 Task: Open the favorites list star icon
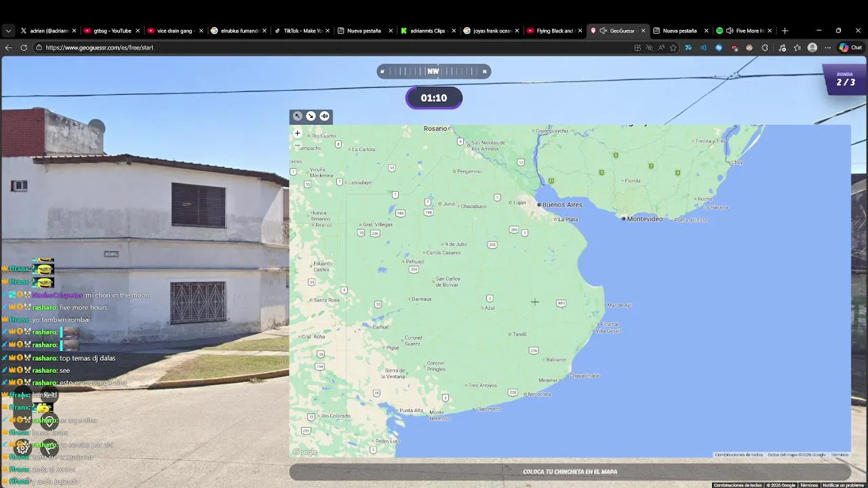point(797,47)
